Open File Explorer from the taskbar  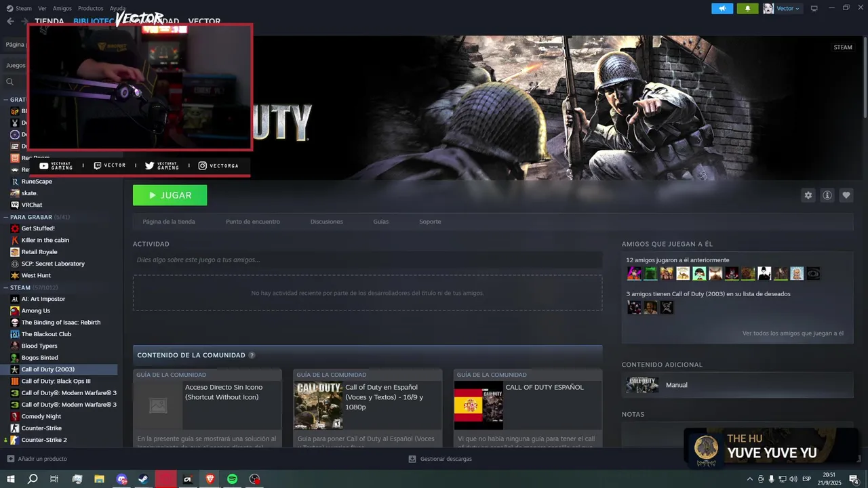click(99, 479)
